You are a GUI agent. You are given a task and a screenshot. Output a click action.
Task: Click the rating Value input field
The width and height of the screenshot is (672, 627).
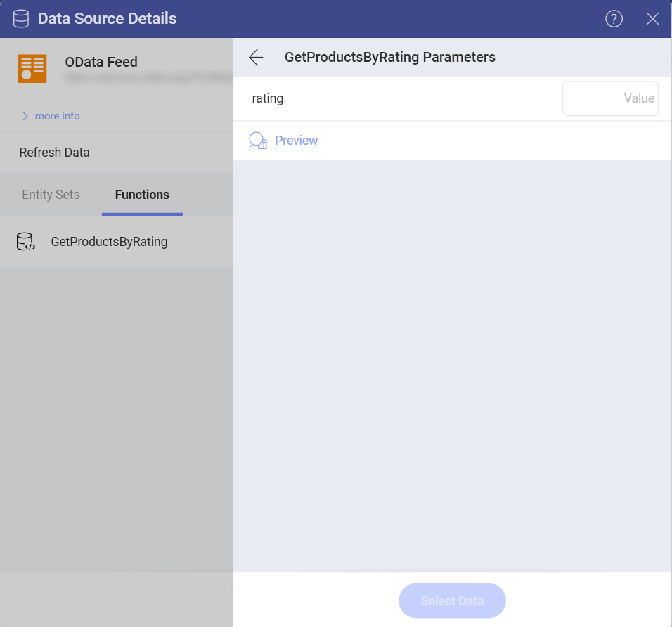pyautogui.click(x=610, y=98)
